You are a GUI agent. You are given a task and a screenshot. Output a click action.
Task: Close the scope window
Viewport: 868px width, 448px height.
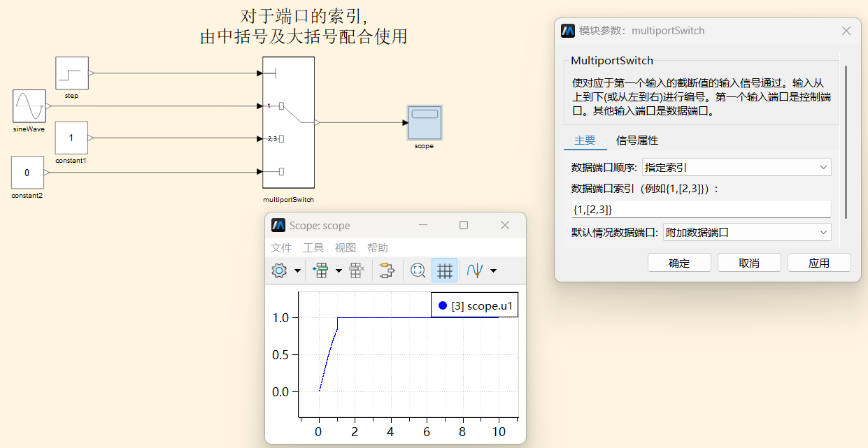[x=505, y=225]
